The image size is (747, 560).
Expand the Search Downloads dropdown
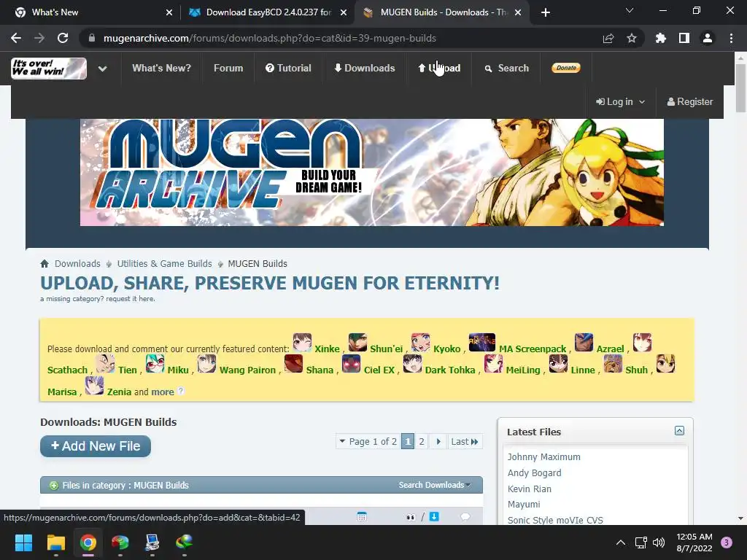point(435,485)
